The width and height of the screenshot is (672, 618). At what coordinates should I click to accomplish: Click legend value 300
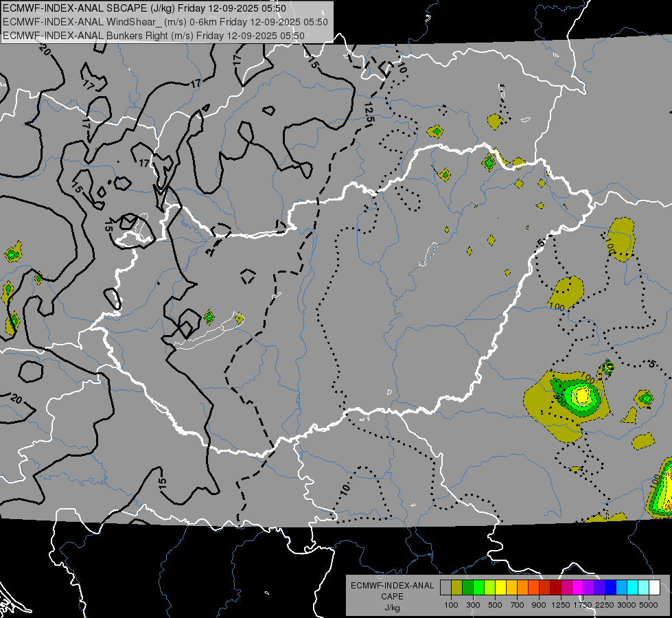tap(473, 605)
